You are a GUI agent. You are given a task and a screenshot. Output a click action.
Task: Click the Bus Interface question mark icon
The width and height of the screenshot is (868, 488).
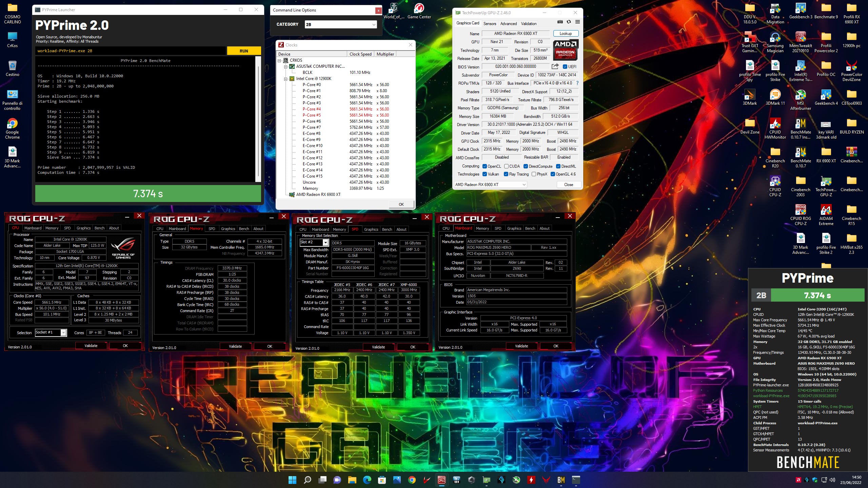(x=577, y=83)
